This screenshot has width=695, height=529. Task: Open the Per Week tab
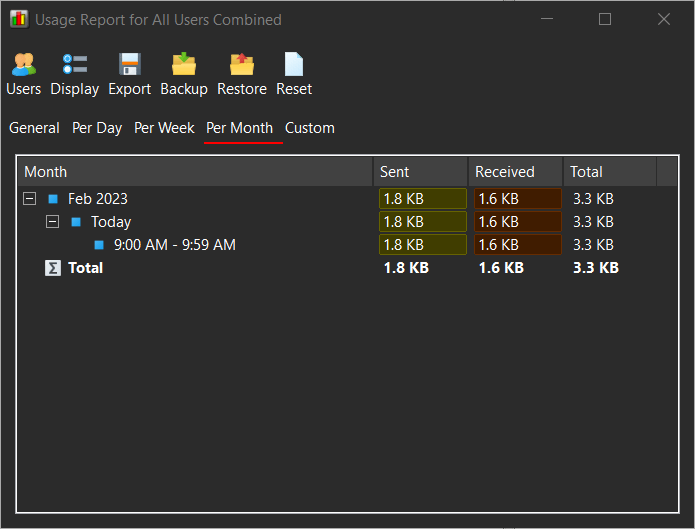pos(164,128)
